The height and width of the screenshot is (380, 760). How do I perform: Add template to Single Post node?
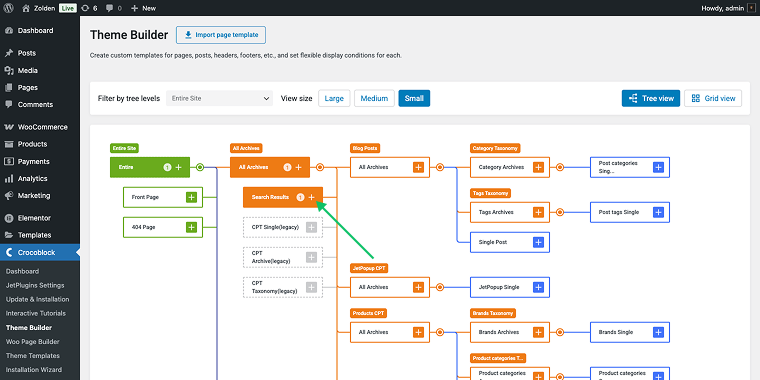(x=538, y=242)
